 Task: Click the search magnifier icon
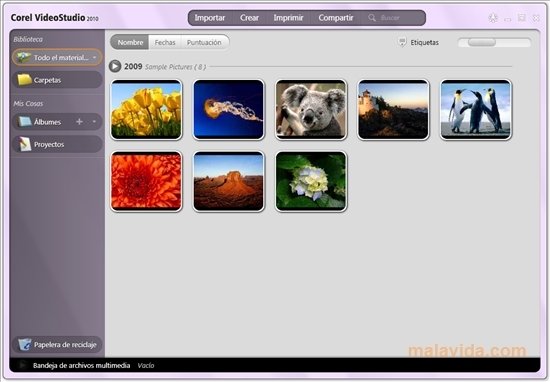pos(372,18)
